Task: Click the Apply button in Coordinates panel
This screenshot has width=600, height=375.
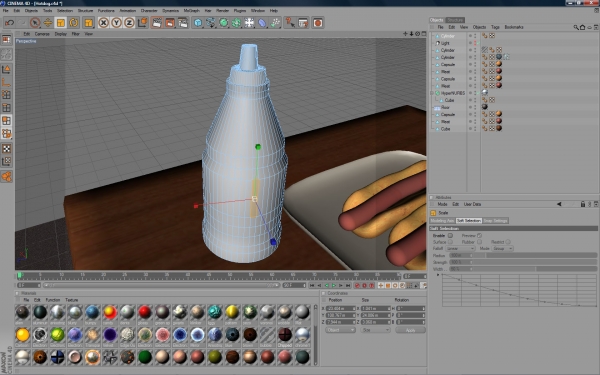Action: 410,330
